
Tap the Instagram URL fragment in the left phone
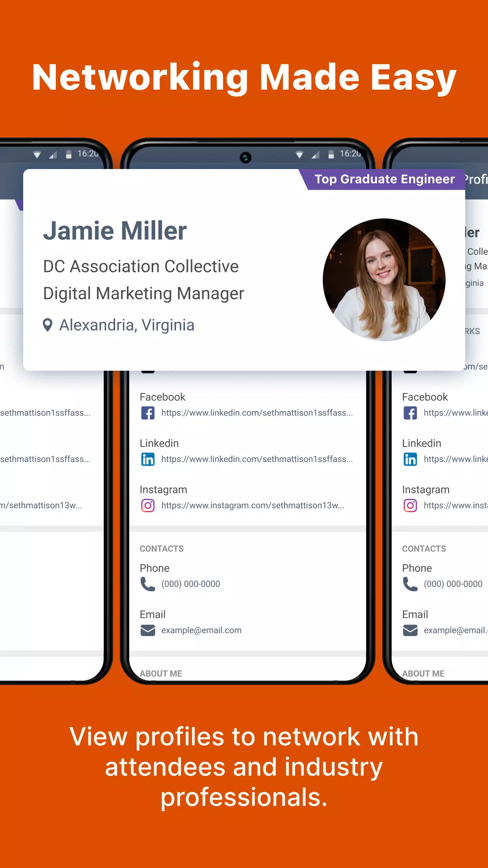pyautogui.click(x=41, y=506)
